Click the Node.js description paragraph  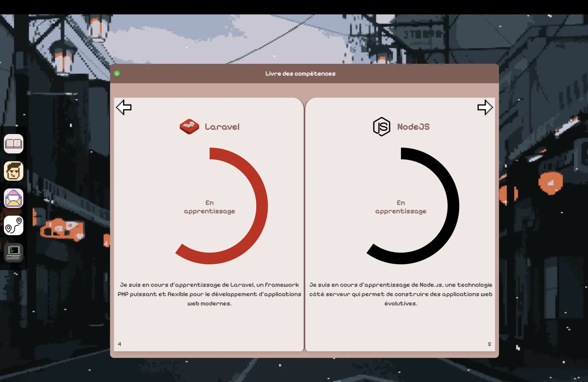coord(401,294)
